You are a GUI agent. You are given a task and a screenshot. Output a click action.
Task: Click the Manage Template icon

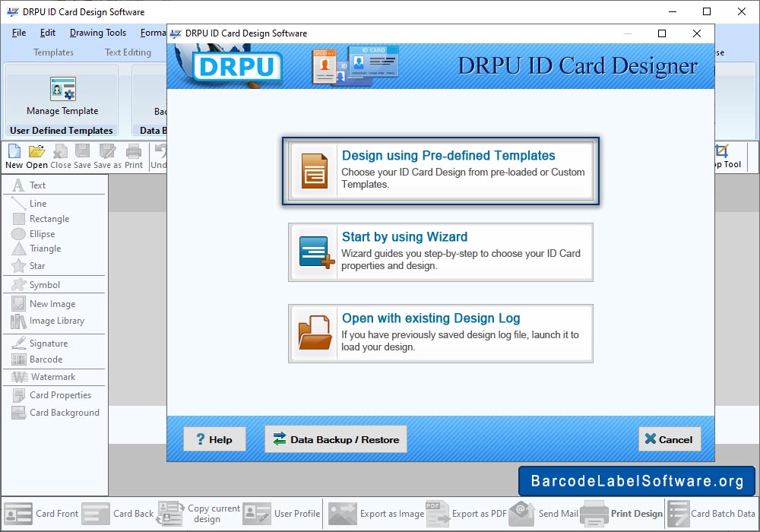click(62, 90)
